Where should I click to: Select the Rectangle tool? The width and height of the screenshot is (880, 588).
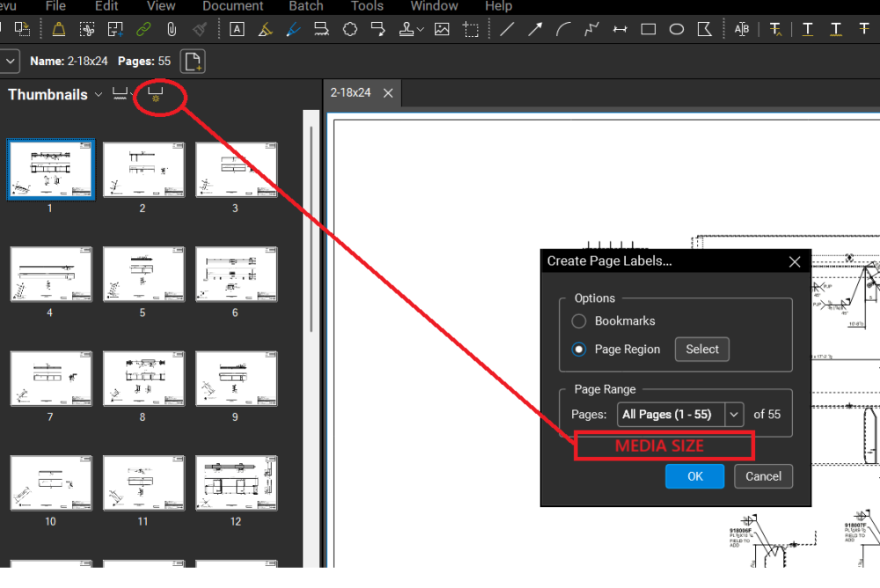pyautogui.click(x=649, y=29)
